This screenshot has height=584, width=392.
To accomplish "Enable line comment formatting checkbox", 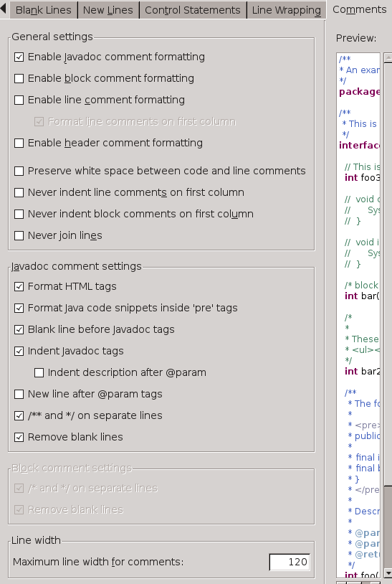I will [19, 100].
